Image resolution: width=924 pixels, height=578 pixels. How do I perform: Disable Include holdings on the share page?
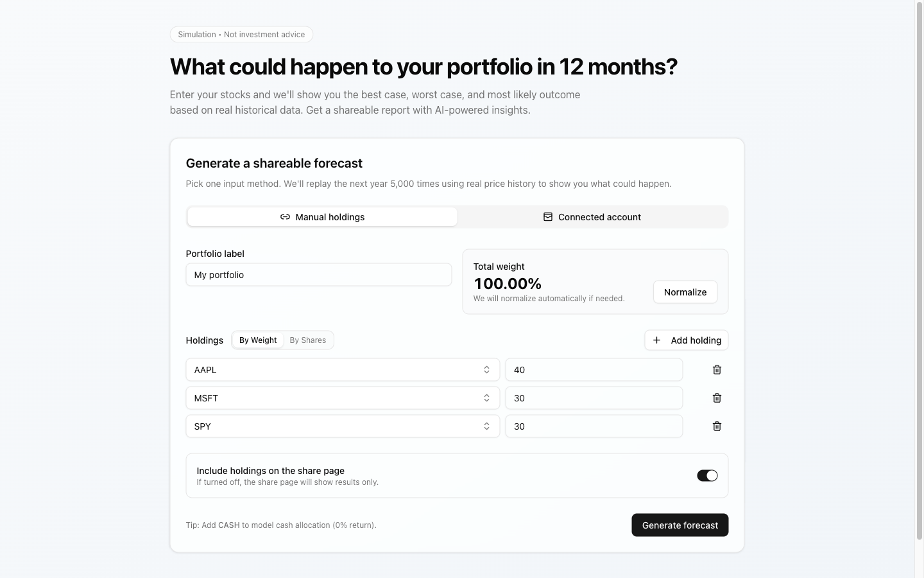(x=707, y=475)
